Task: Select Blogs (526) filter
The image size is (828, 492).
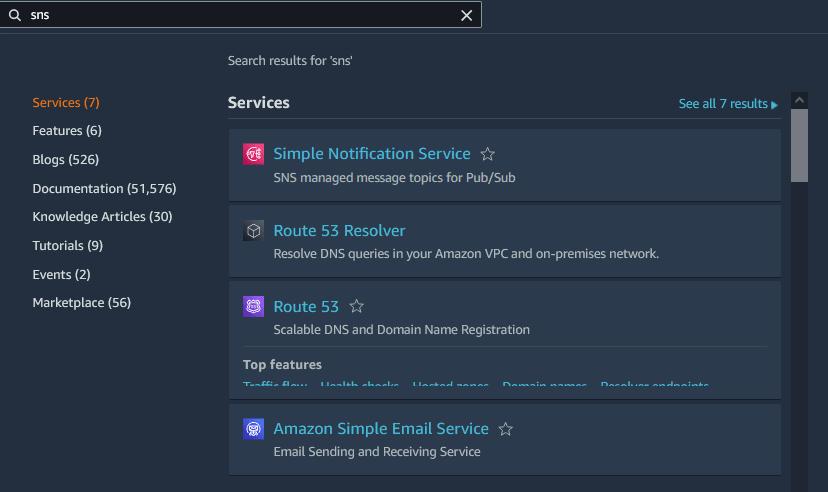Action: coord(65,159)
